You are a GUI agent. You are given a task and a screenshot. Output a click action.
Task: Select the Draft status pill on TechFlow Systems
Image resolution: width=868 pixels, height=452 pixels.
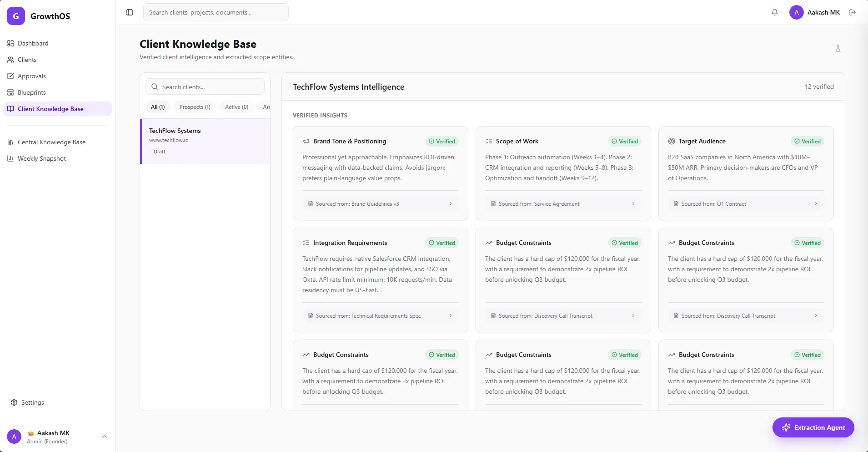click(x=160, y=151)
